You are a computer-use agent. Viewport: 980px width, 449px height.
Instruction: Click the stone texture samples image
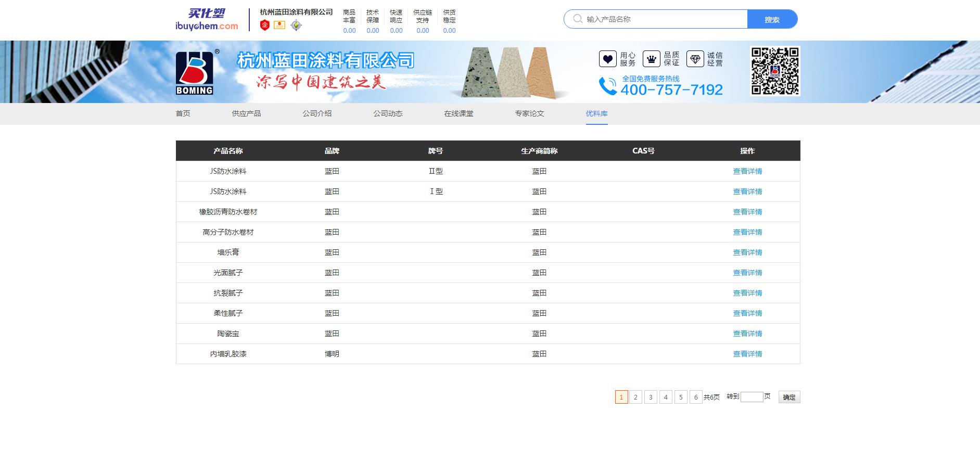(508, 73)
